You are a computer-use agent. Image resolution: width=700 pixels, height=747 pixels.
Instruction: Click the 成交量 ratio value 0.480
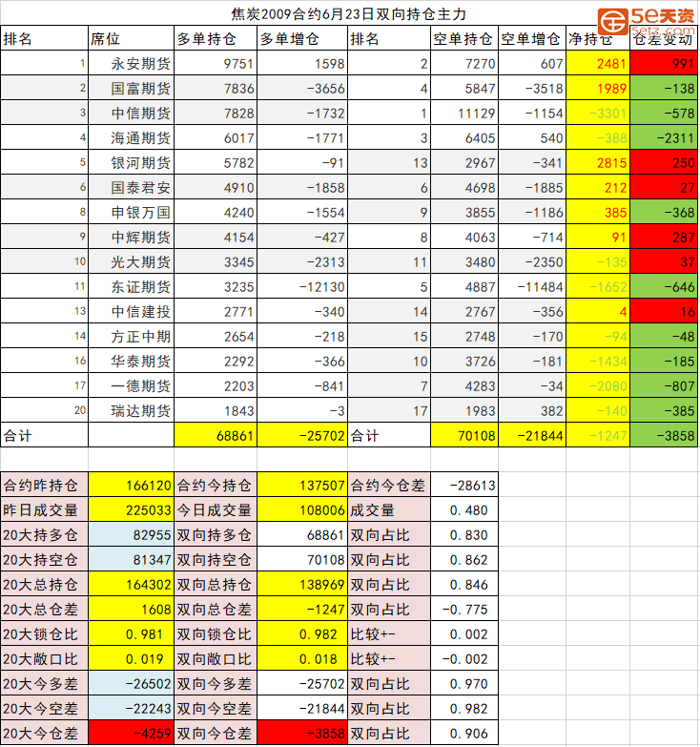pos(464,509)
